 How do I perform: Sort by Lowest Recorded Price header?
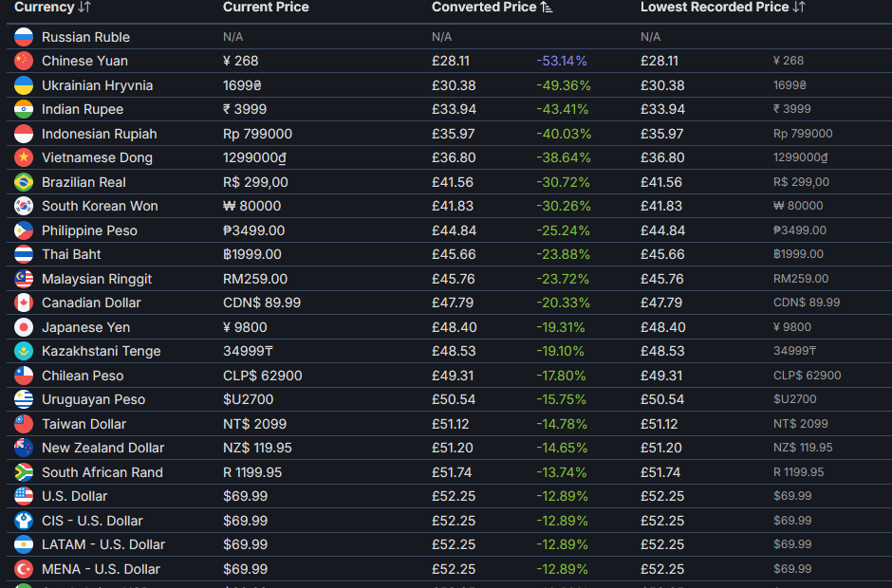click(722, 7)
